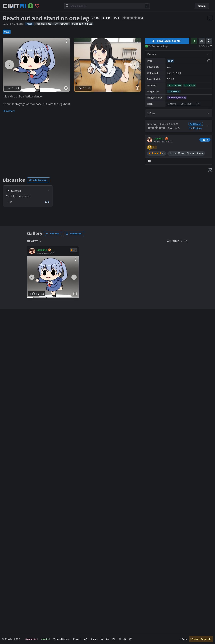Open Terms of Service footer link
Screen dimensions: 215x644
point(61,639)
